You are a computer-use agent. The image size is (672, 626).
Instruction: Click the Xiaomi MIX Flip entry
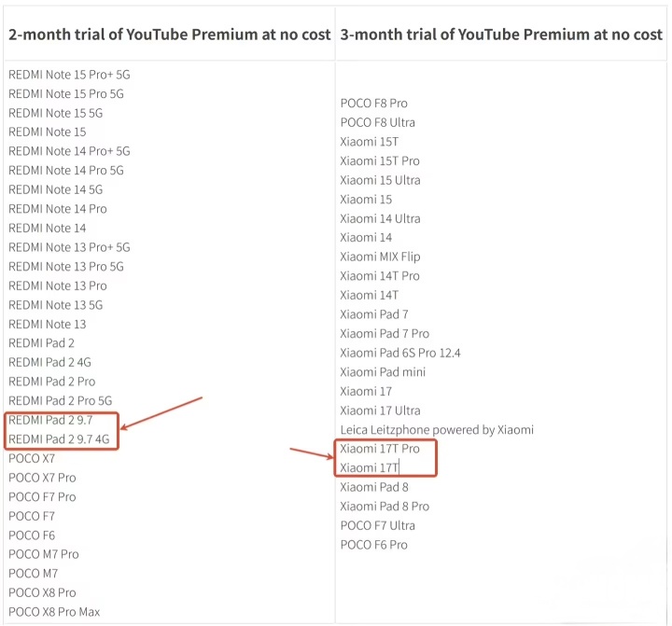tap(380, 257)
